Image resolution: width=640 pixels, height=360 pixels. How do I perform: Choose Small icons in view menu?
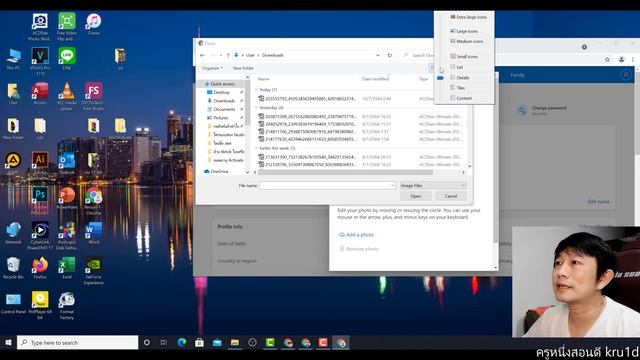(x=464, y=56)
